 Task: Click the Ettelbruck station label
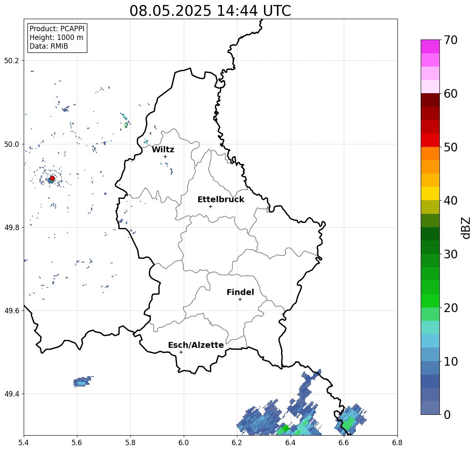click(221, 199)
